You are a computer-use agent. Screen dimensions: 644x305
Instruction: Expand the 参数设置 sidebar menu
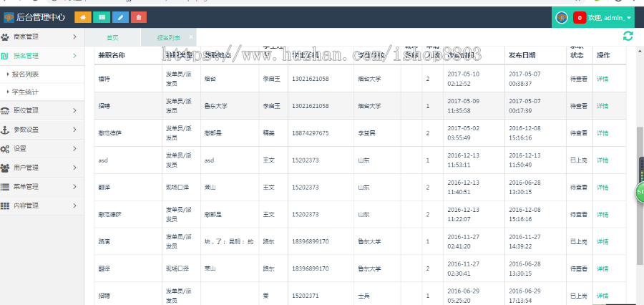tap(42, 130)
